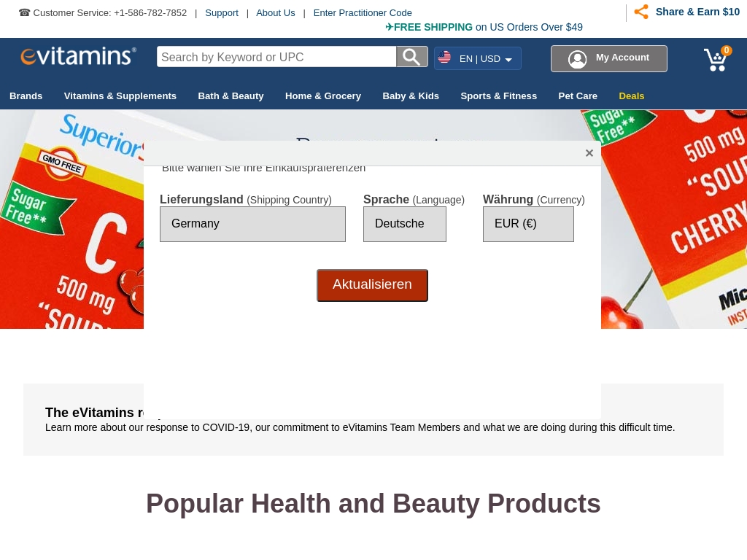The image size is (747, 560).
Task: Click the eVitamins logo
Action: (x=79, y=56)
